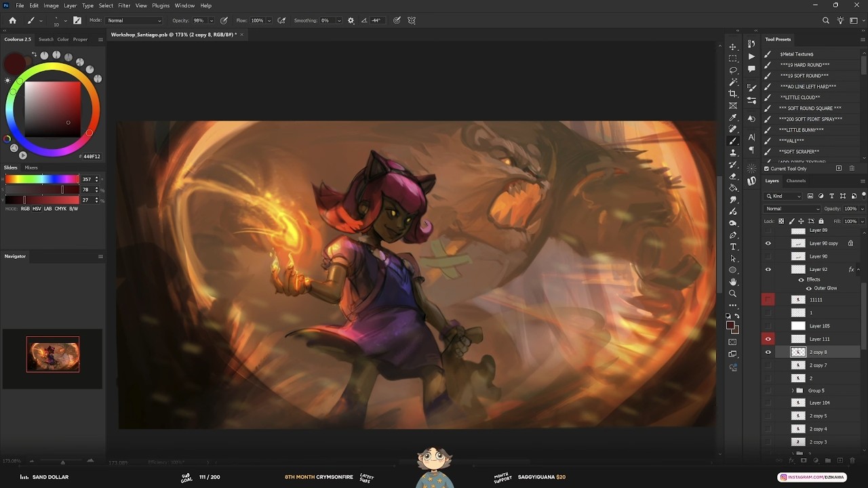The image size is (868, 488).
Task: Select the Move tool
Action: [732, 47]
